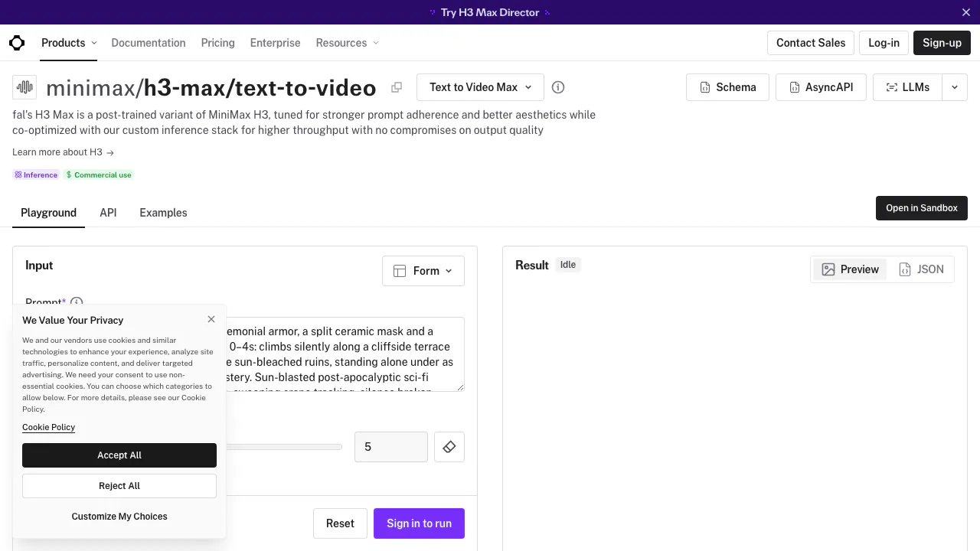980x551 pixels.
Task: Click the Log-in button
Action: (x=884, y=43)
